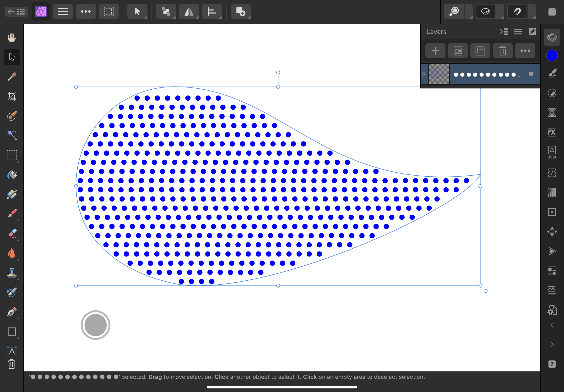Select the View (Hand) tool
The height and width of the screenshot is (392, 564).
tap(12, 37)
